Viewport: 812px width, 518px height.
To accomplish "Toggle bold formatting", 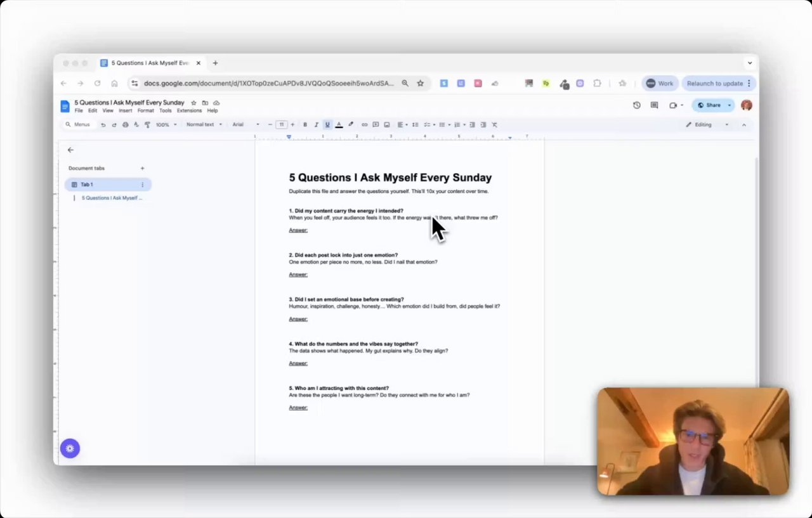I will click(x=305, y=125).
